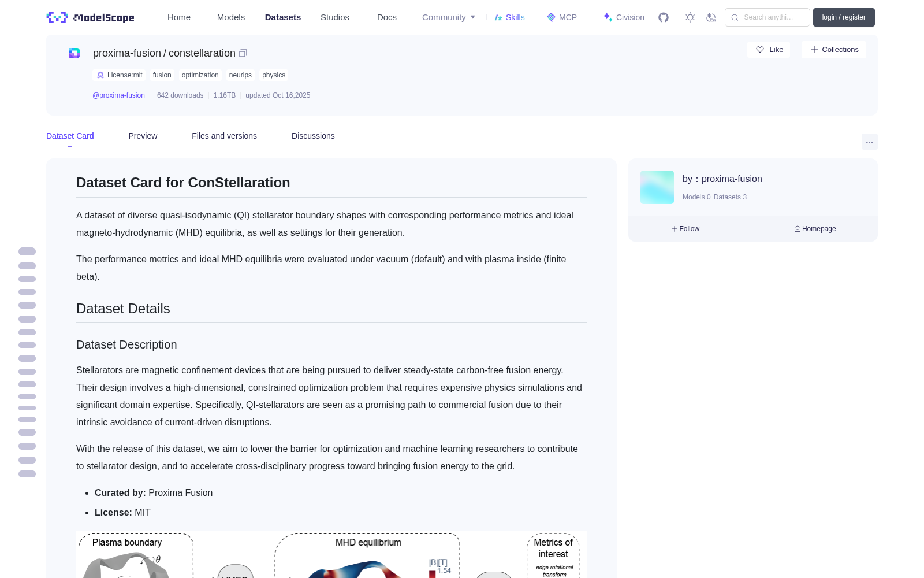Click the '1.16TB' size text
This screenshot has width=924, height=578.
pos(225,95)
